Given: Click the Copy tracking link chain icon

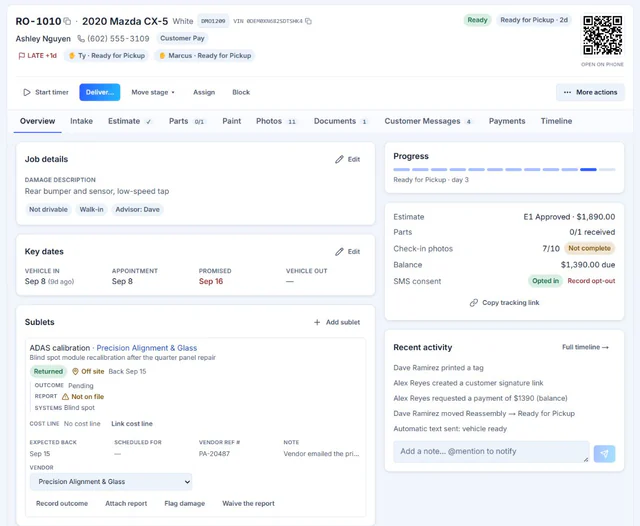Looking at the screenshot, I should coord(473,303).
